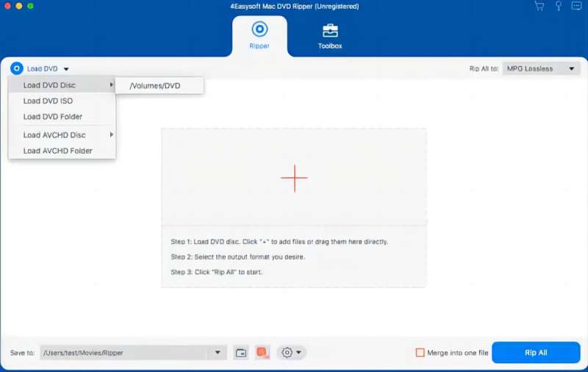Select /Volumes/DVD submenu item
This screenshot has height=372, width=588.
tap(159, 86)
